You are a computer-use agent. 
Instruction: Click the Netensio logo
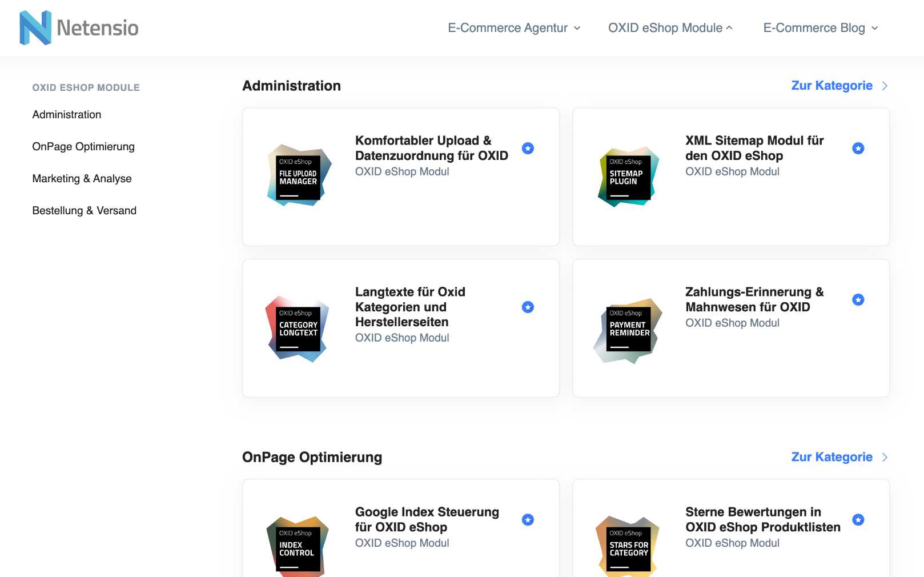click(x=79, y=27)
